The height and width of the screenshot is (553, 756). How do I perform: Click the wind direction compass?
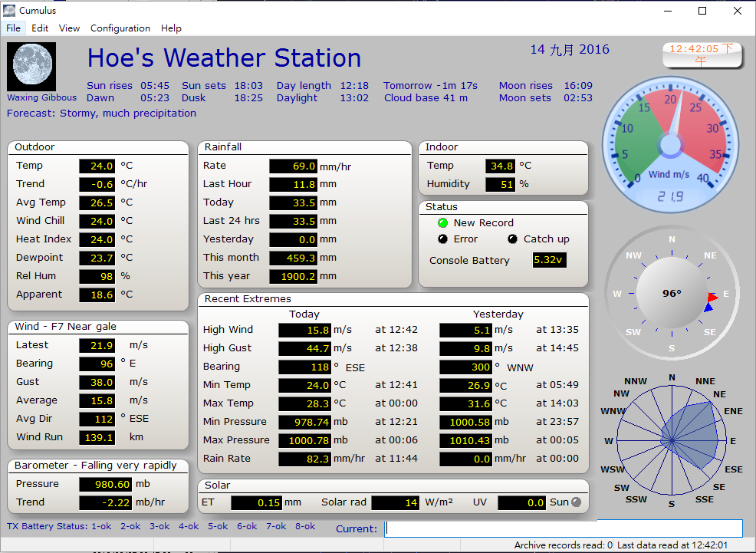pos(672,294)
